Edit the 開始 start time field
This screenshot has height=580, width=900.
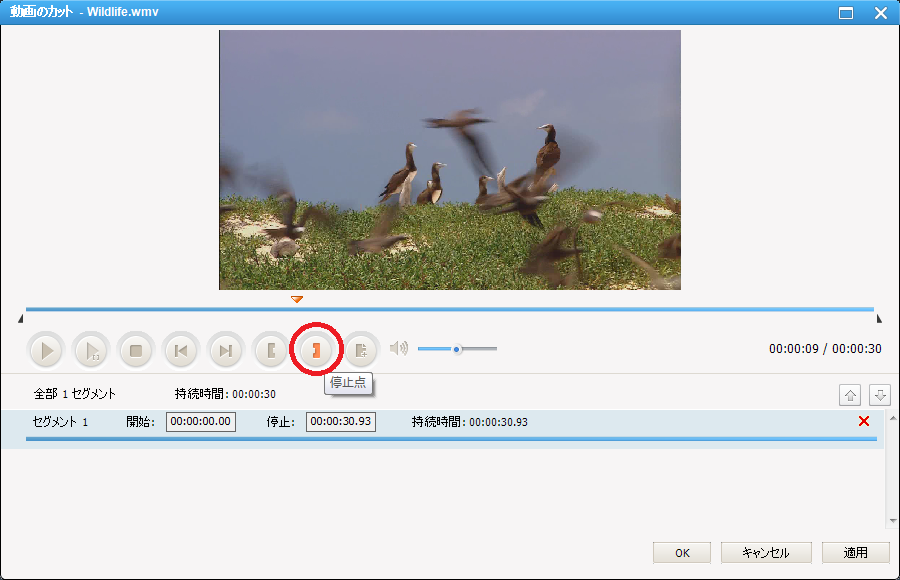pyautogui.click(x=201, y=422)
